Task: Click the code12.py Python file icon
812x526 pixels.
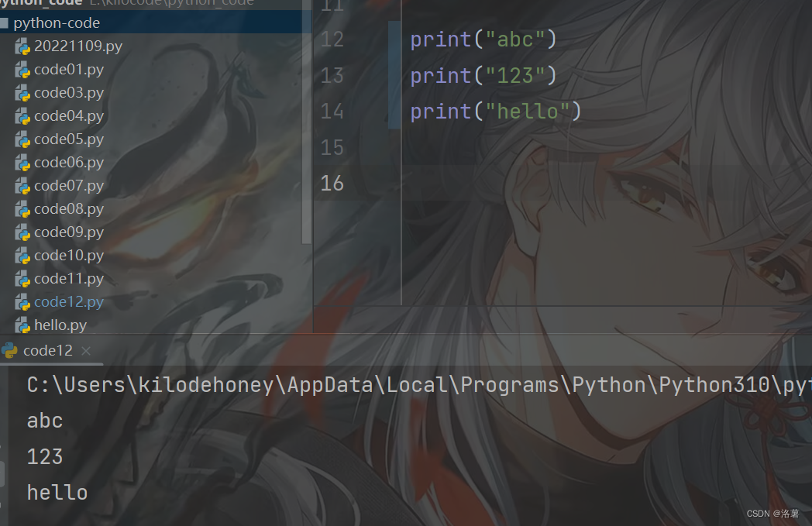Action: coord(22,302)
